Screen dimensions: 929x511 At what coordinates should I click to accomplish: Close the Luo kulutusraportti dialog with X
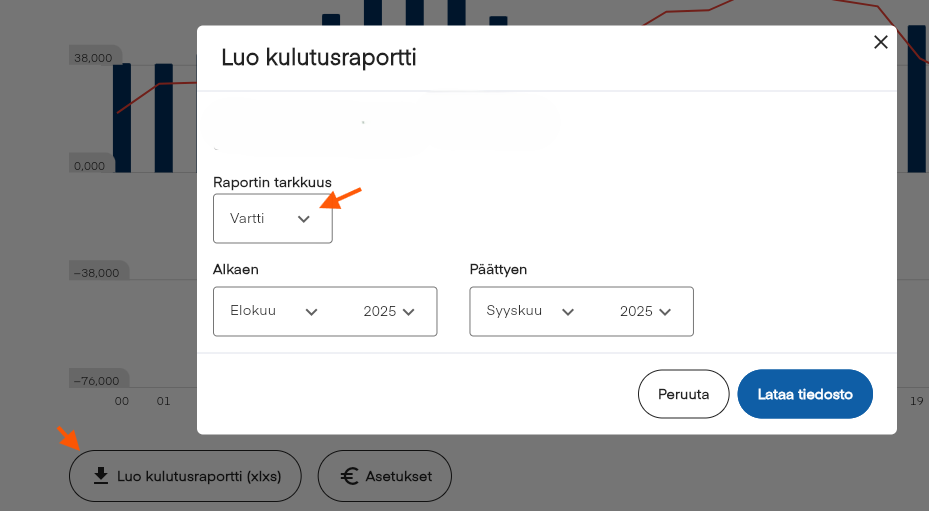coord(880,42)
